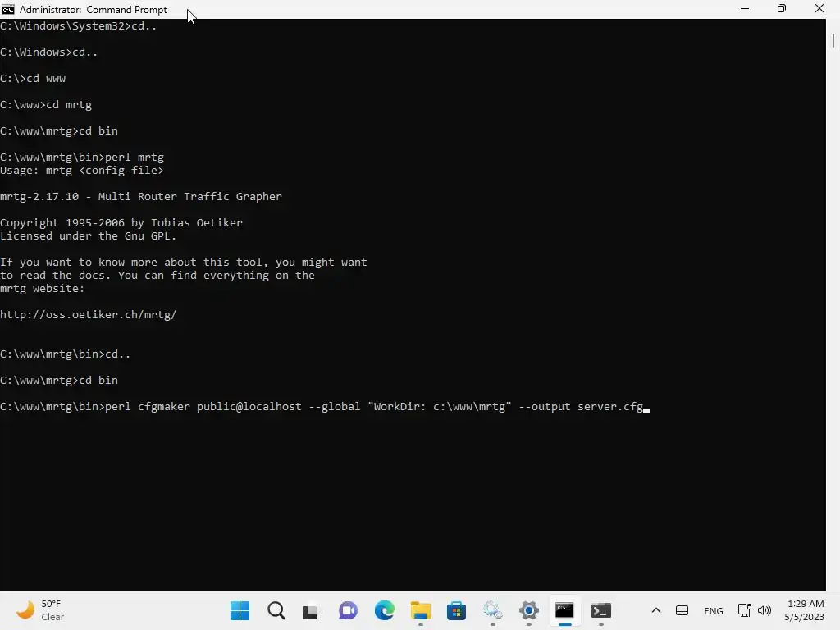This screenshot has height=630, width=840.
Task: Click the http://oss.oetiker.ch/mrtg/ URL text
Action: pyautogui.click(x=89, y=314)
